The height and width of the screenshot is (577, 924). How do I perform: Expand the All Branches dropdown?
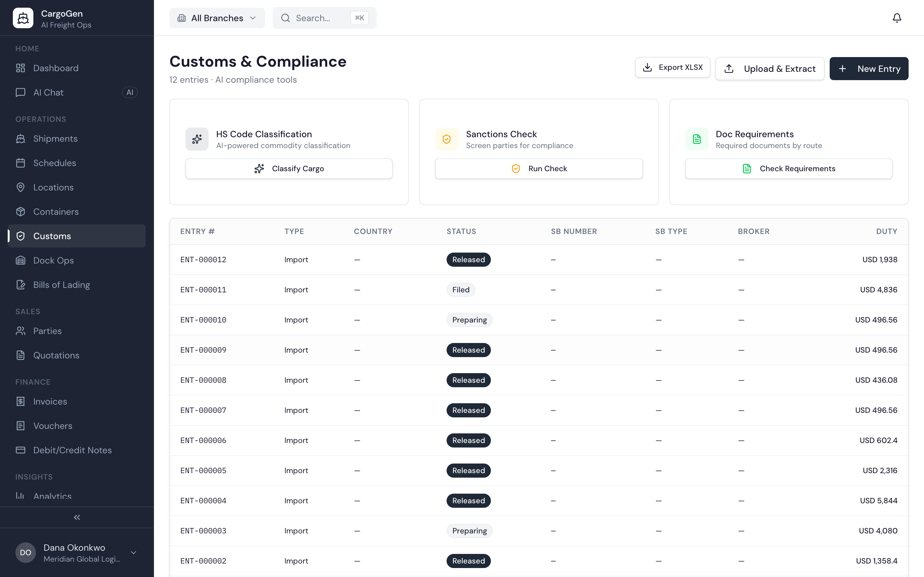217,18
